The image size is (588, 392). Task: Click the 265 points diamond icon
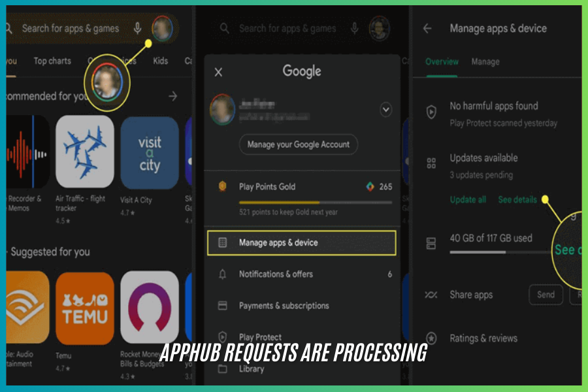(370, 186)
